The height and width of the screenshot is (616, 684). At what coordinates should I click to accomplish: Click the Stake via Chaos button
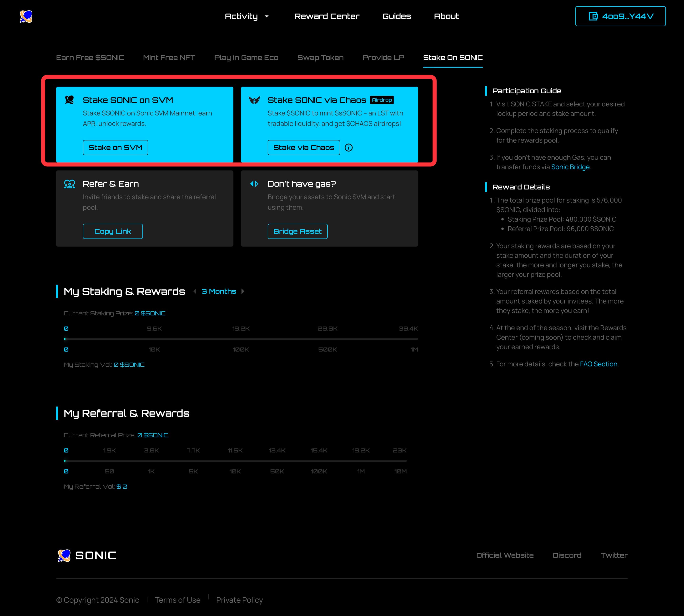click(x=304, y=148)
